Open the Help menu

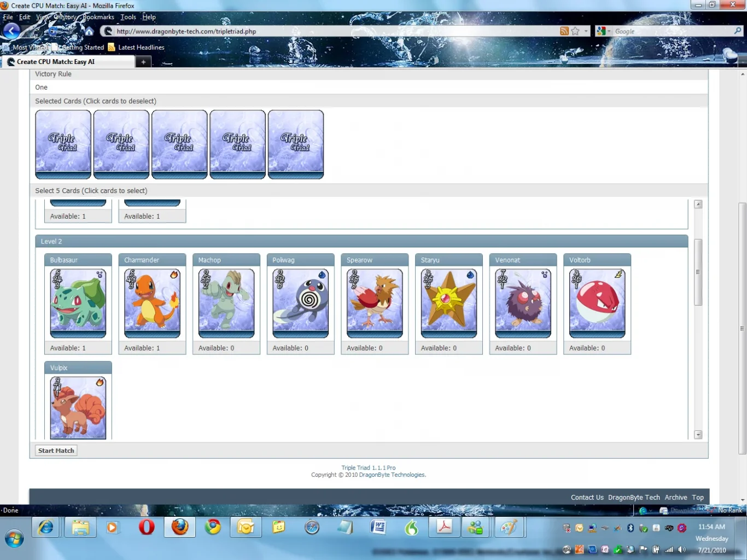pos(149,17)
